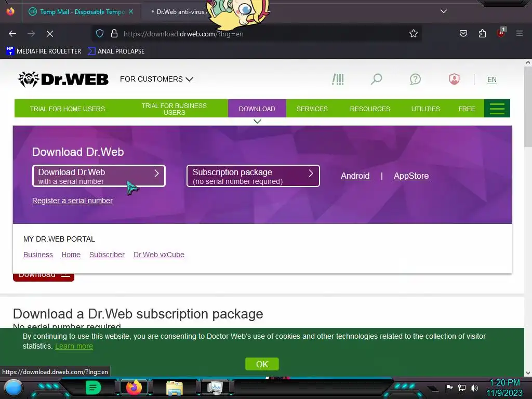Image resolution: width=532 pixels, height=399 pixels.
Task: Click Download Dr.Web with a serial number
Action: click(99, 176)
